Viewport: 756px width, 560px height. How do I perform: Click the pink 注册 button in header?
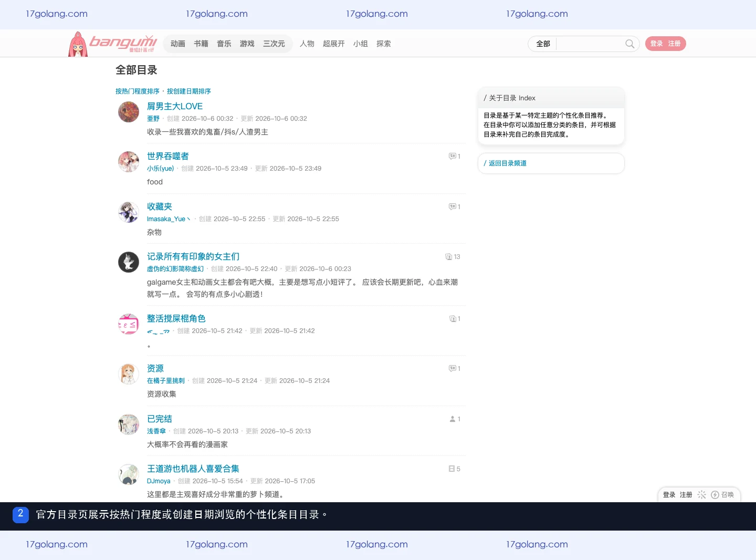pos(675,44)
